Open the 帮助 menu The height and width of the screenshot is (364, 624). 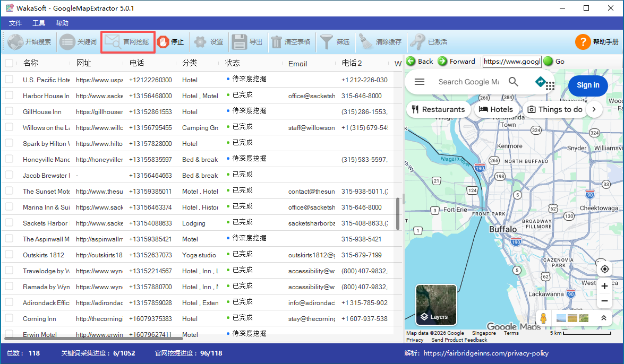(62, 23)
